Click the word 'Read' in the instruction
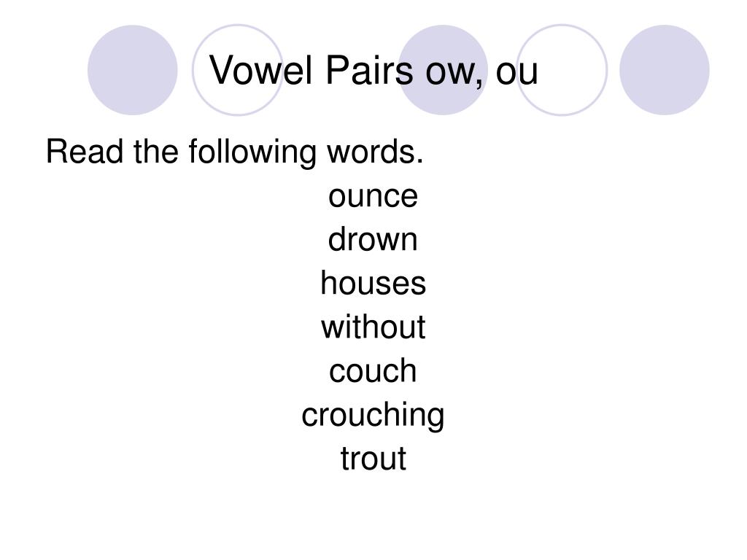This screenshot has width=747, height=560. (85, 152)
